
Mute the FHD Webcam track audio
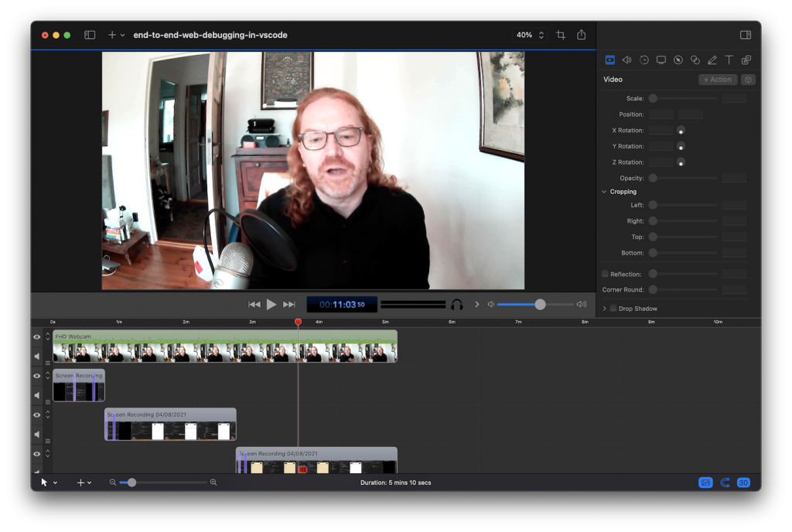[37, 356]
